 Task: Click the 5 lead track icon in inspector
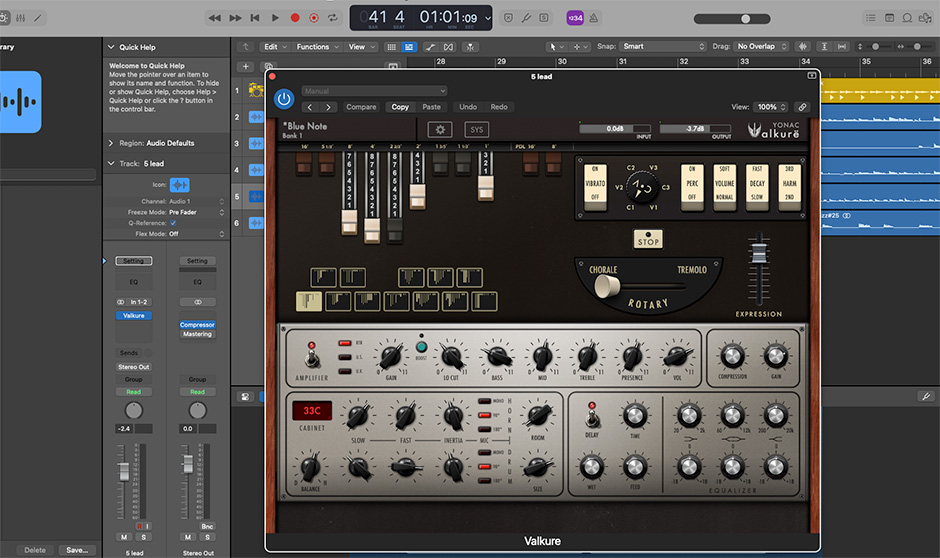pos(180,185)
